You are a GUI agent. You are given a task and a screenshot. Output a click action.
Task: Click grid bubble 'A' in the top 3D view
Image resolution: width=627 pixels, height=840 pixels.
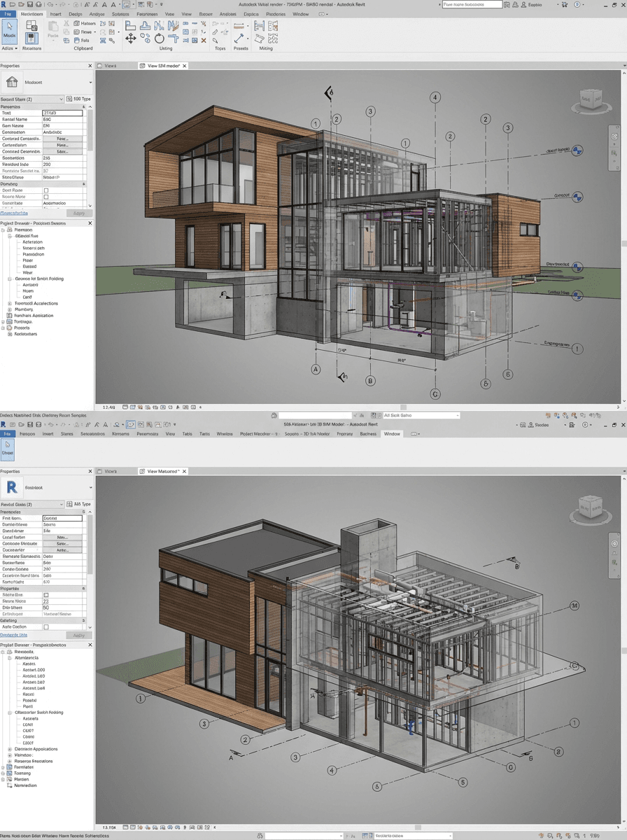pyautogui.click(x=316, y=369)
